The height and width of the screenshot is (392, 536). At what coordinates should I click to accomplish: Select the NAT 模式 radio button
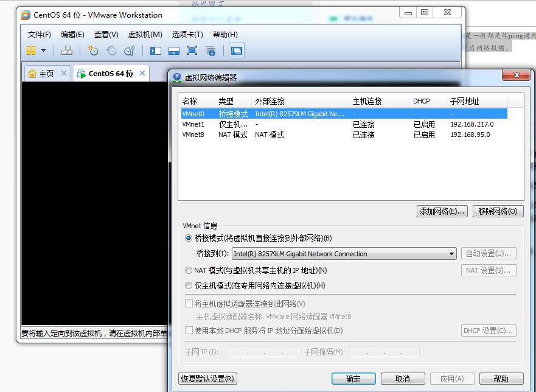click(x=189, y=270)
